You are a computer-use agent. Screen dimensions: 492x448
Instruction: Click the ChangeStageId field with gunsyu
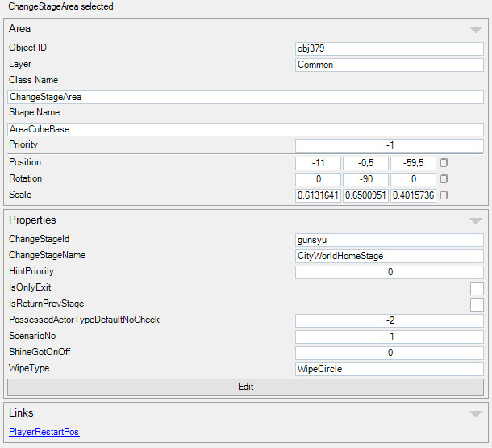(x=389, y=240)
